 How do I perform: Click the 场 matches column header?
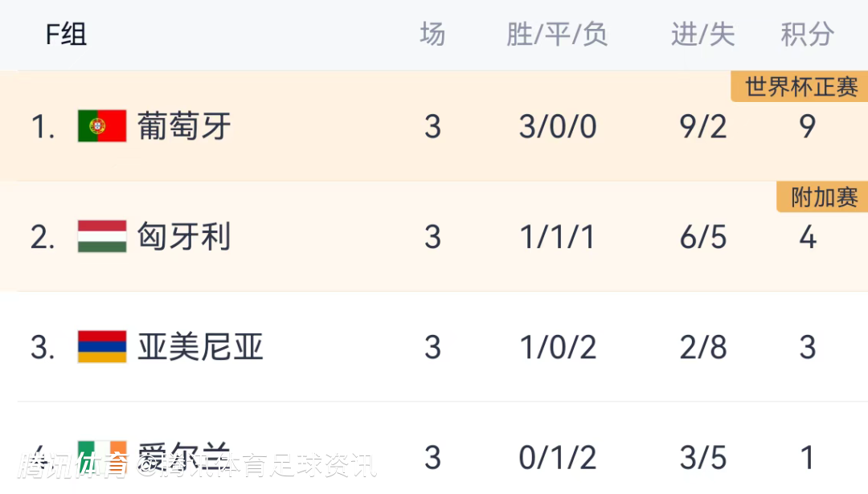pos(432,35)
